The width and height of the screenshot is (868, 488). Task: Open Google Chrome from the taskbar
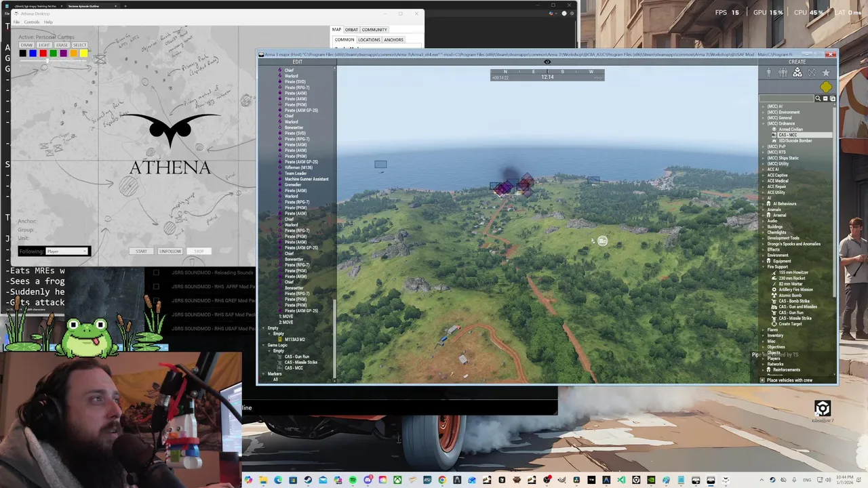point(442,480)
